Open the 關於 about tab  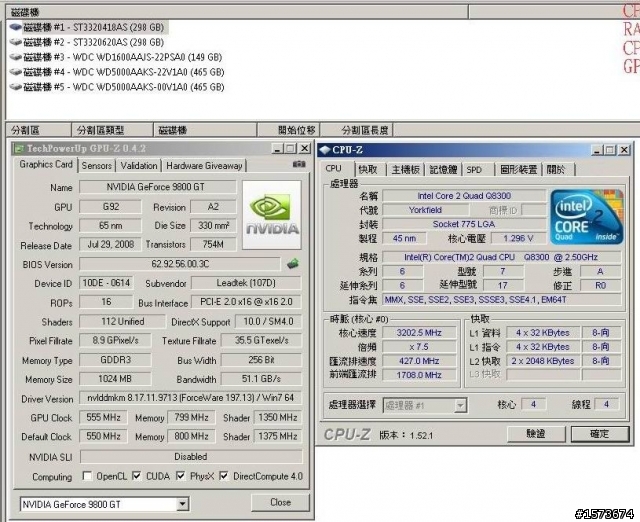click(x=556, y=169)
